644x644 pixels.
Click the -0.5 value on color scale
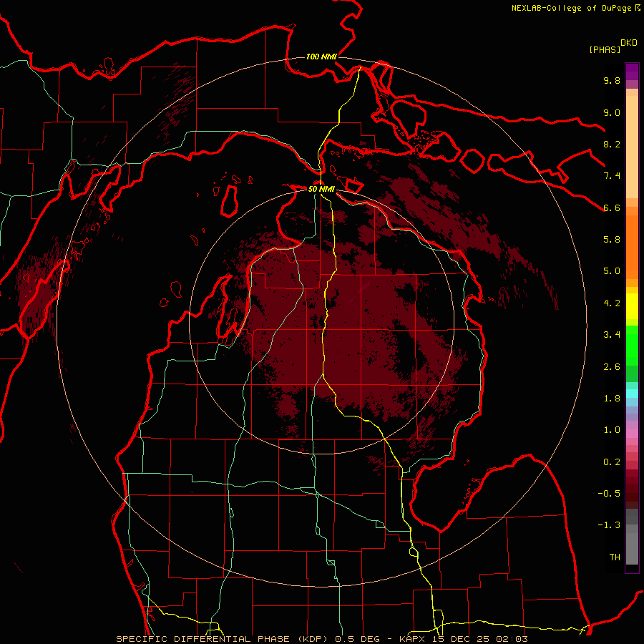(609, 494)
